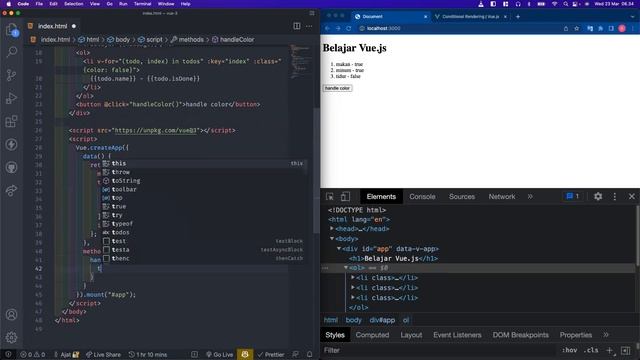Switch to the Computed pane tab
The width and height of the screenshot is (640, 360).
tap(372, 335)
